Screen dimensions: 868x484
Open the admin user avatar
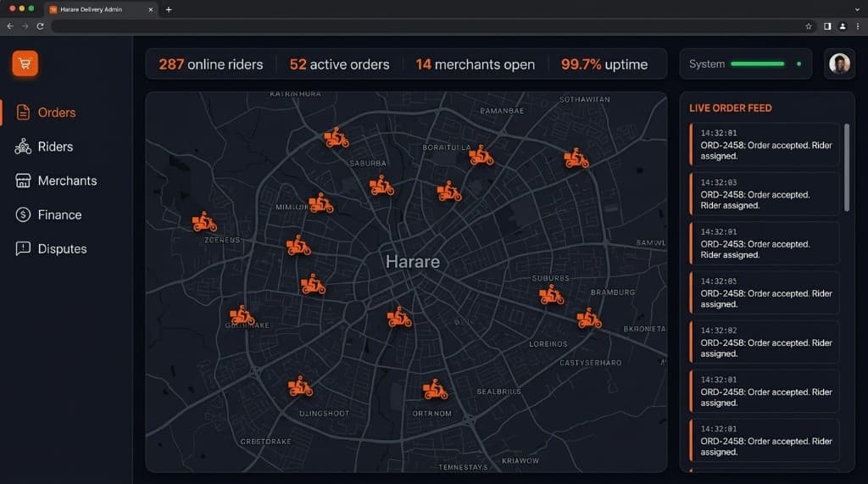tap(839, 64)
